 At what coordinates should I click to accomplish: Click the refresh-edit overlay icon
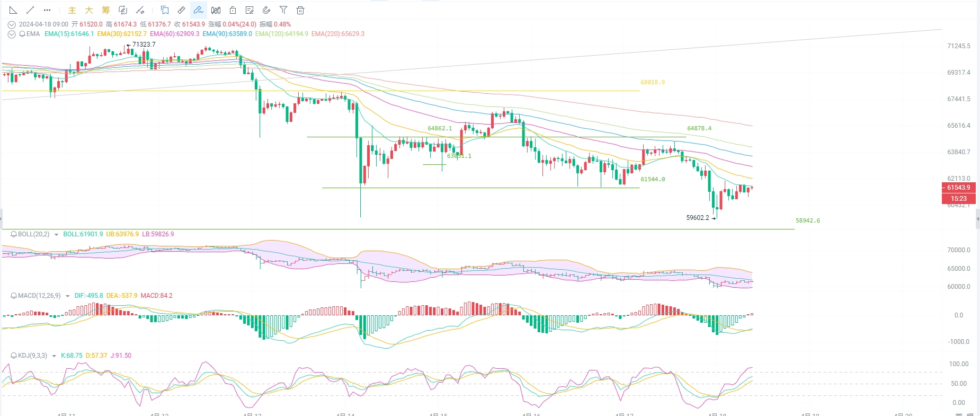(123, 10)
